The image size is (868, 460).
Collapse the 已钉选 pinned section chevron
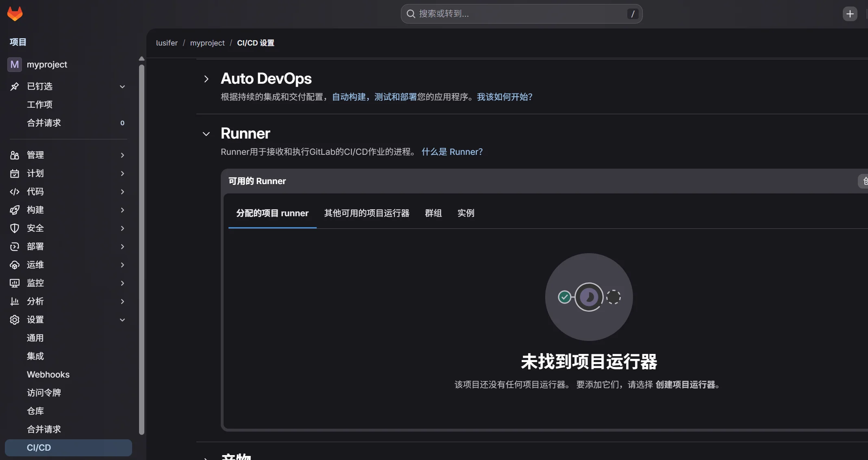[x=122, y=87]
